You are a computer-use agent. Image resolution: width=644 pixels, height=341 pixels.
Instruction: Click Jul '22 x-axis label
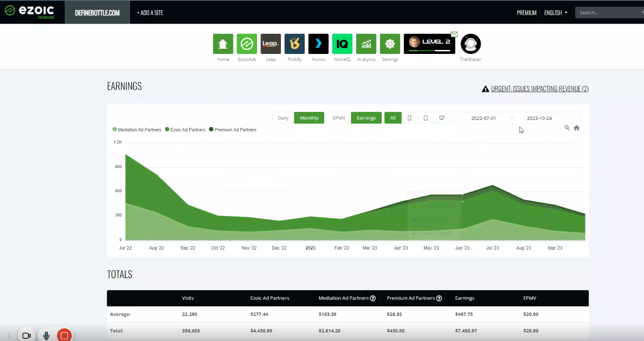pyautogui.click(x=125, y=248)
